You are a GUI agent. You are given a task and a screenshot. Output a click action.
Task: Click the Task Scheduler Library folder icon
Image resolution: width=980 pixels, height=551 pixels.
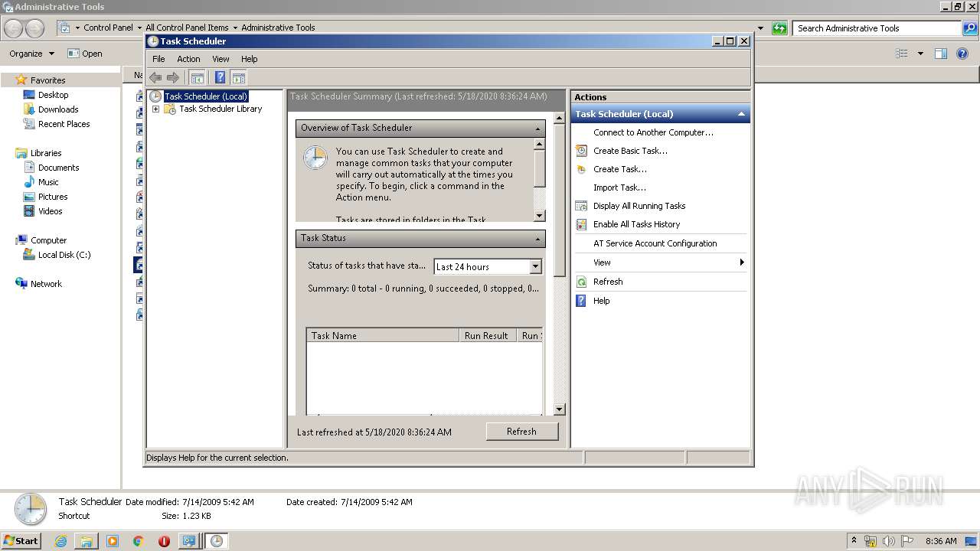point(170,109)
